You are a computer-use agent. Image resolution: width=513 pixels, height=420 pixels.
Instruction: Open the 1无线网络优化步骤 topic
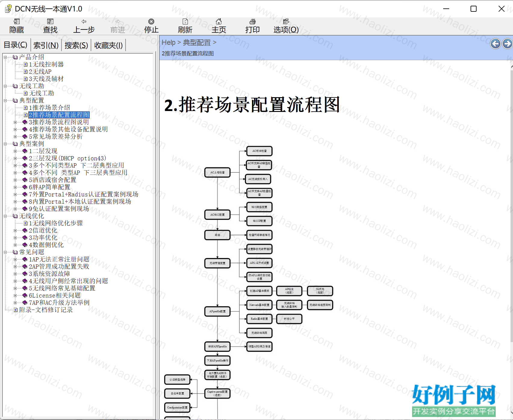56,223
